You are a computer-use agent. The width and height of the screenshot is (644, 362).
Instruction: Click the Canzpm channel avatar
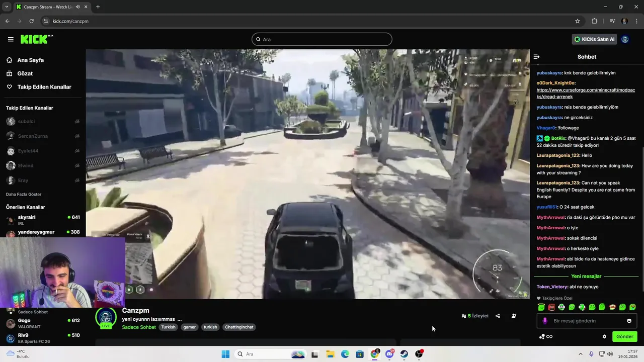pyautogui.click(x=106, y=317)
